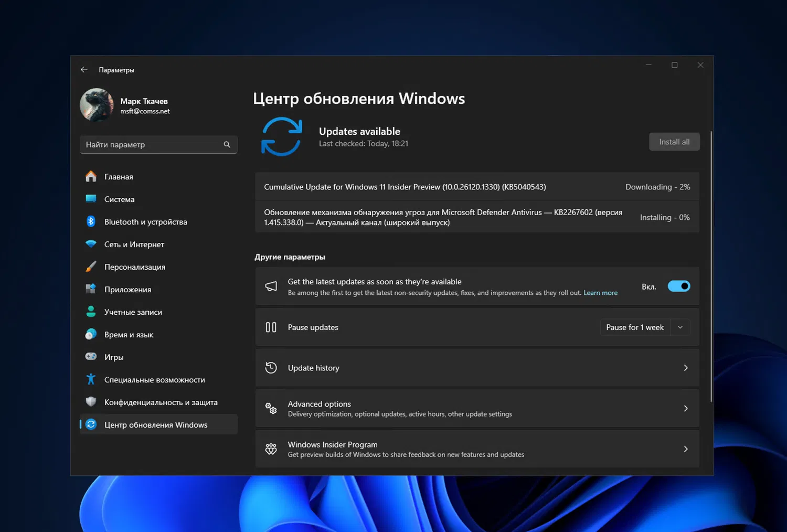The height and width of the screenshot is (532, 787).
Task: Click the Персонализация paintbrush icon
Action: 91,267
